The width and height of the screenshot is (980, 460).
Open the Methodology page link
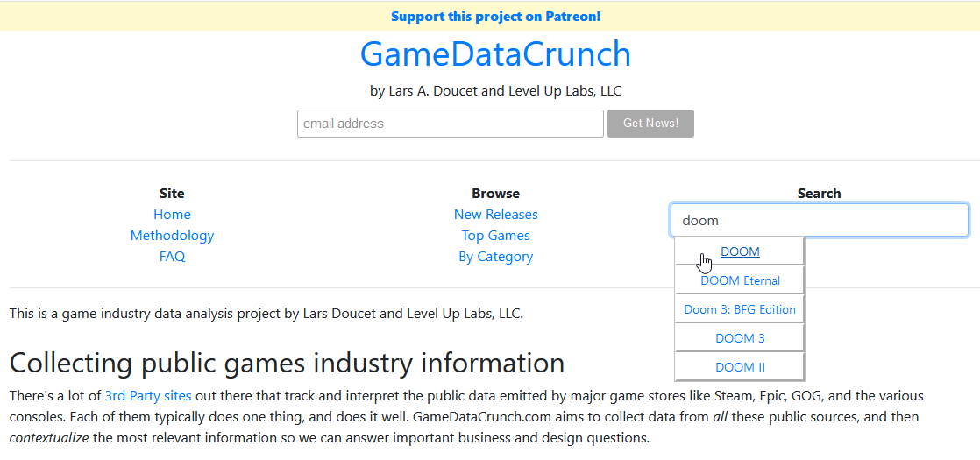pos(172,236)
